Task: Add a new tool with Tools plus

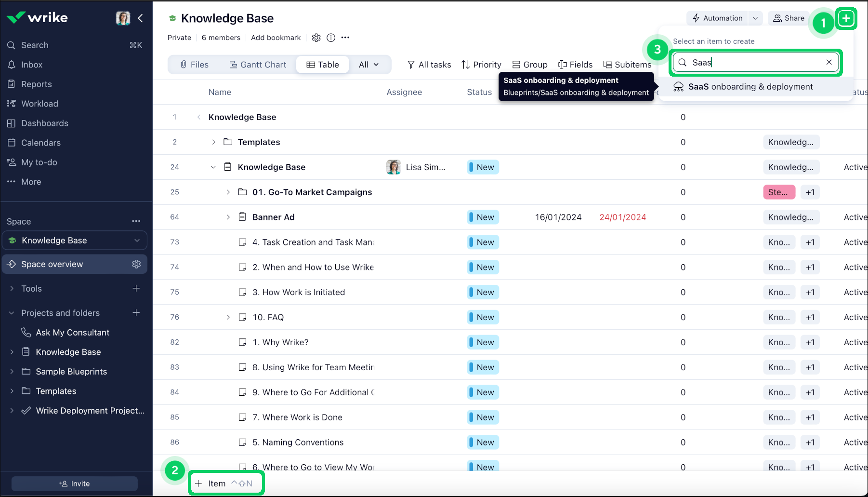Action: tap(136, 288)
